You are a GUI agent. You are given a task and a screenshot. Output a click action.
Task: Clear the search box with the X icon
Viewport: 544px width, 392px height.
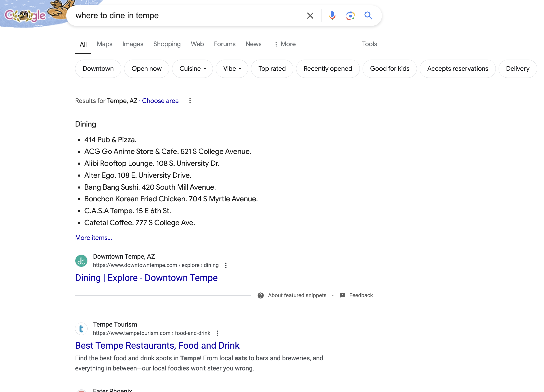coord(310,16)
